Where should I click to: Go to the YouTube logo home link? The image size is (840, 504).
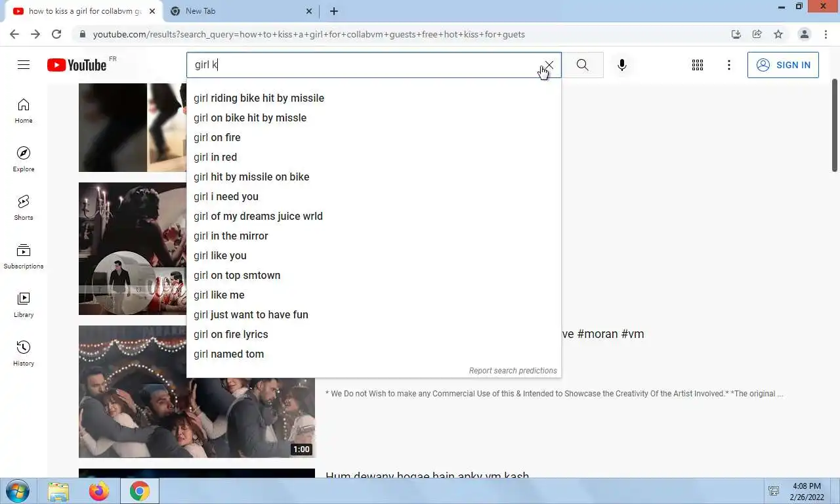tap(77, 65)
